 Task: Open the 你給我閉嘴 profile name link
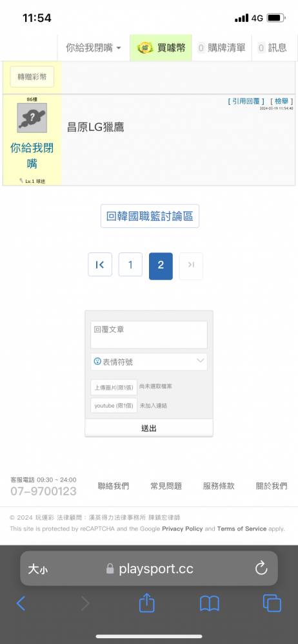(32, 156)
